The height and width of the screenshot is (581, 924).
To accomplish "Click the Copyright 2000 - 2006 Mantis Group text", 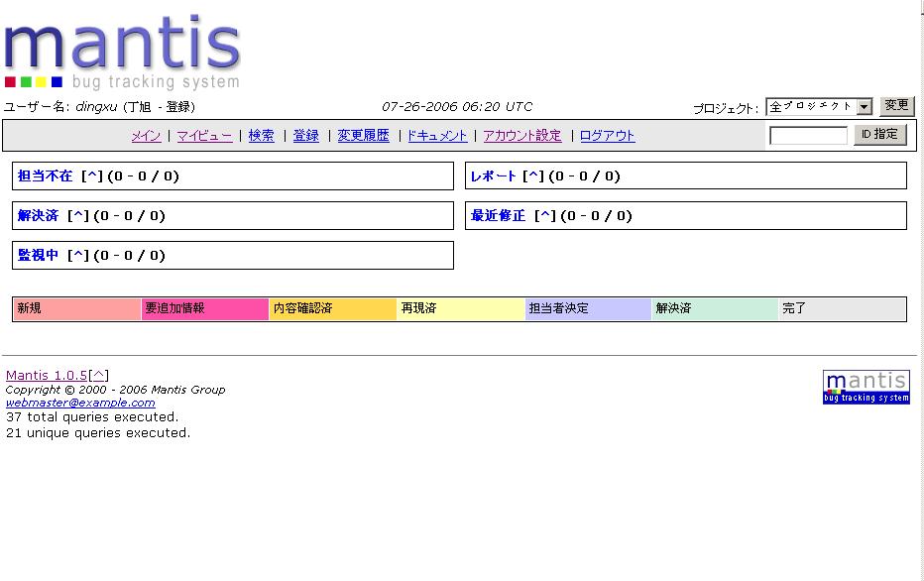I will (115, 390).
